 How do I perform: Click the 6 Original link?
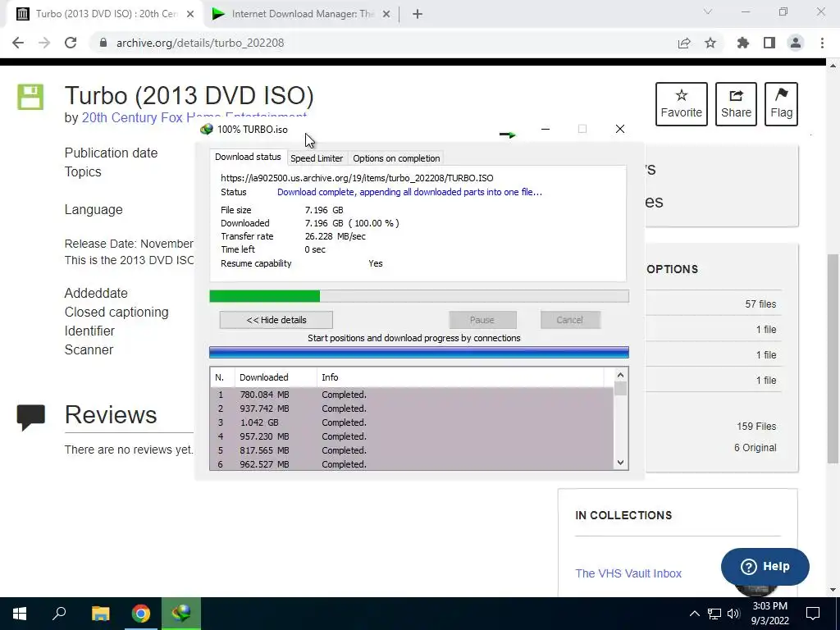tap(755, 448)
